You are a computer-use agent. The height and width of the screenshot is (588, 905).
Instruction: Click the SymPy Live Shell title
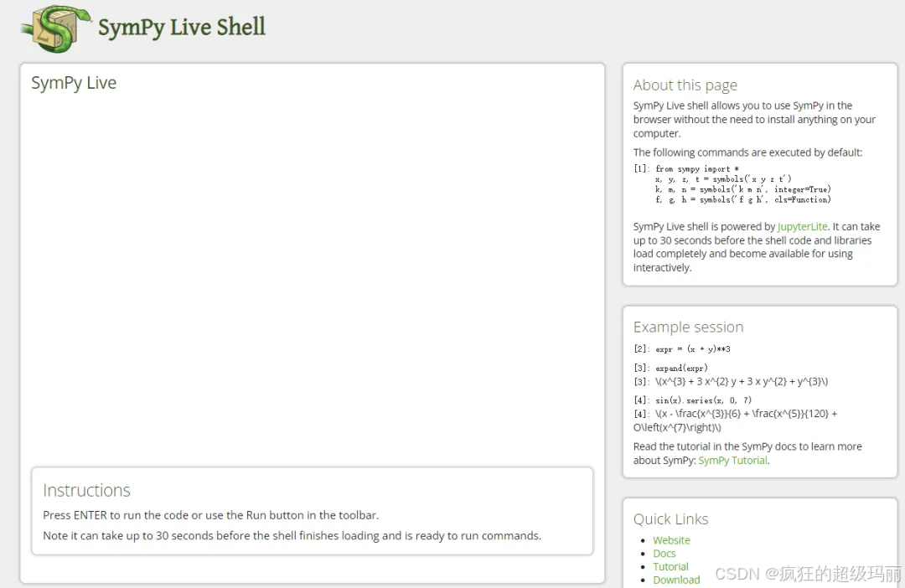pyautogui.click(x=181, y=28)
